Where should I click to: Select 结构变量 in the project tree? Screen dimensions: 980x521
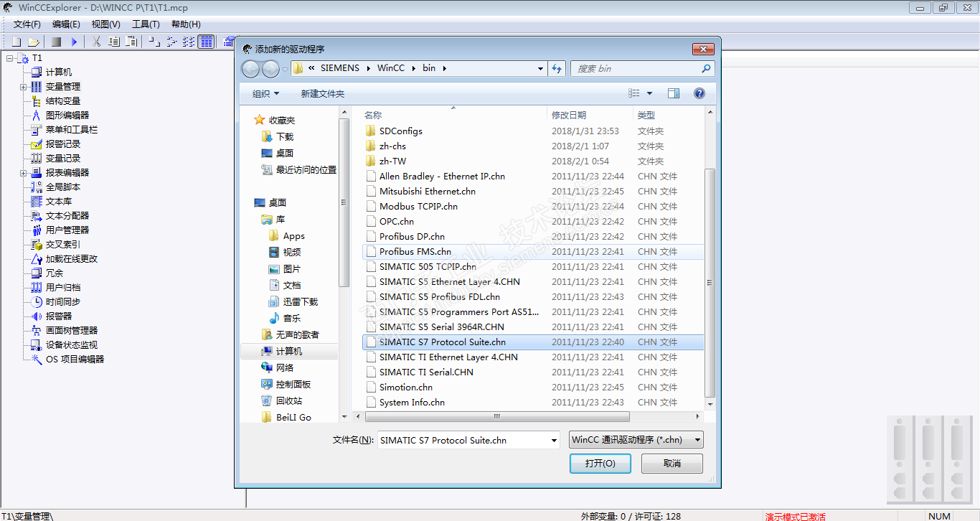pyautogui.click(x=63, y=100)
